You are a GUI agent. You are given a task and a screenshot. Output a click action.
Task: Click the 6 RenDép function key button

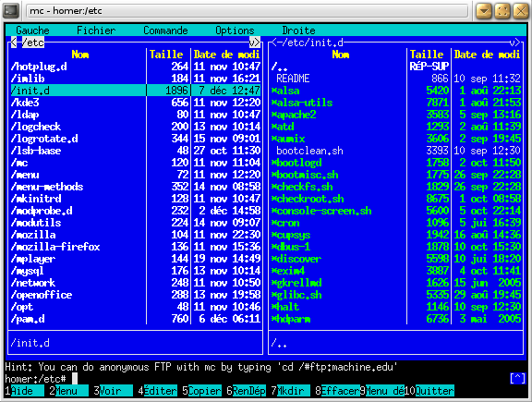click(x=246, y=391)
